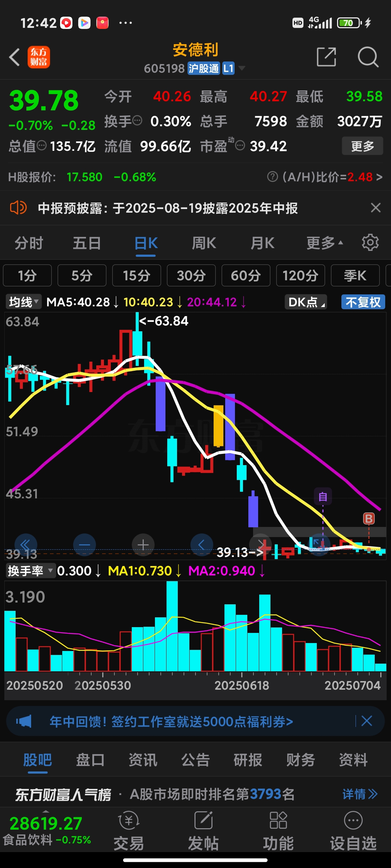
Task: Dismiss the 中报预披露 notice
Action: coord(376,208)
